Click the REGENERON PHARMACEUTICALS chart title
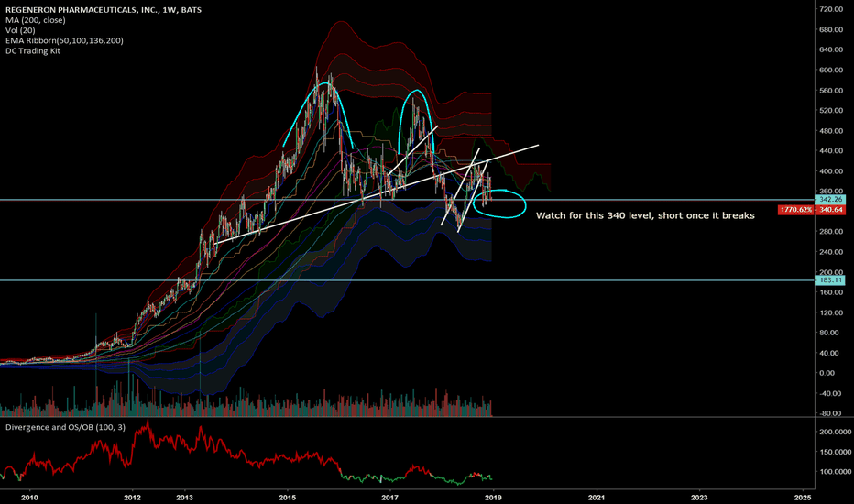 pyautogui.click(x=104, y=10)
